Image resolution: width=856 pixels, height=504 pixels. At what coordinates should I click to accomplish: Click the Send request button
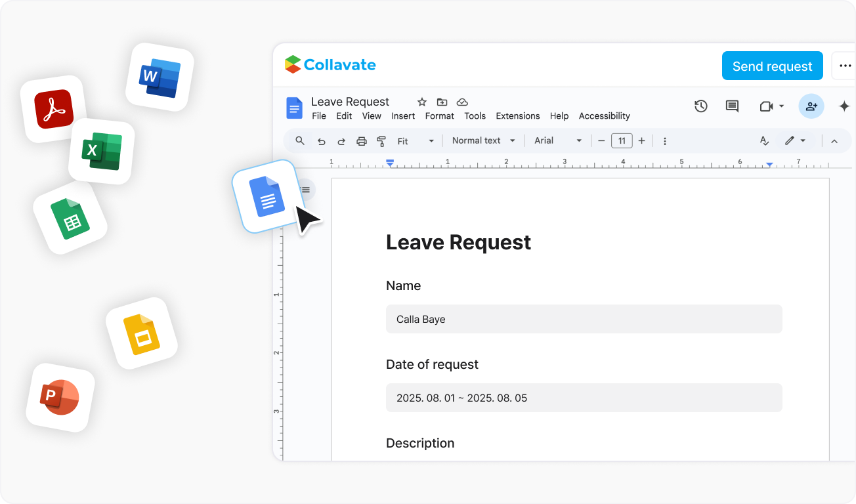click(773, 66)
